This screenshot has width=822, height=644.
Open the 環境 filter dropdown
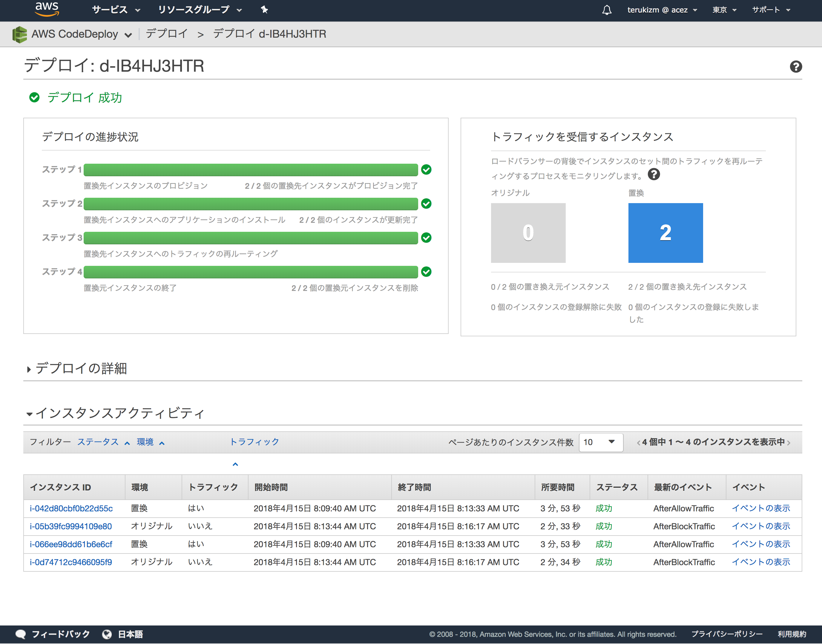[151, 442]
